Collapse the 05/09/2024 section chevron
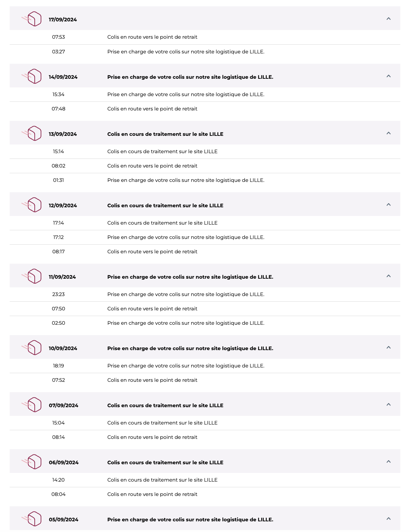412x532 pixels. pyautogui.click(x=388, y=519)
